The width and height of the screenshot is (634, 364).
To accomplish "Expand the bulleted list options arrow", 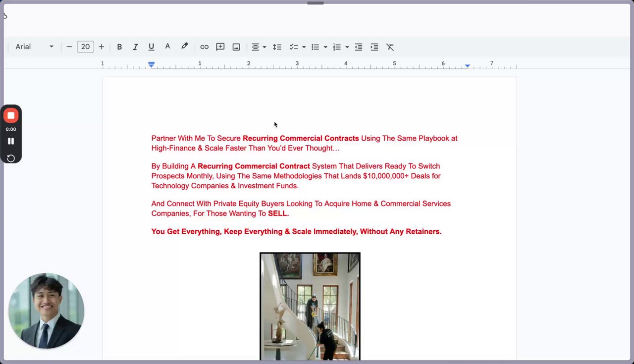I will point(325,47).
